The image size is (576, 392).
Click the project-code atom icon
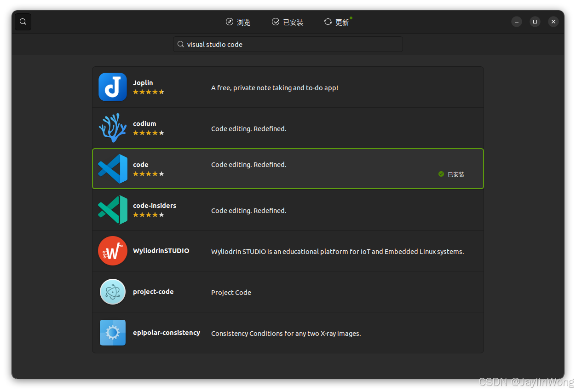point(113,292)
